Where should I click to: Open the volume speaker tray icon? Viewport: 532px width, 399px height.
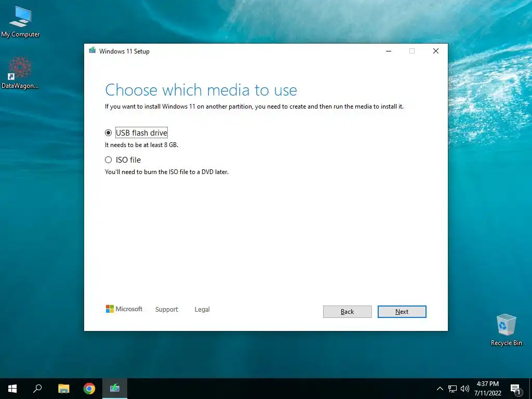pyautogui.click(x=465, y=389)
